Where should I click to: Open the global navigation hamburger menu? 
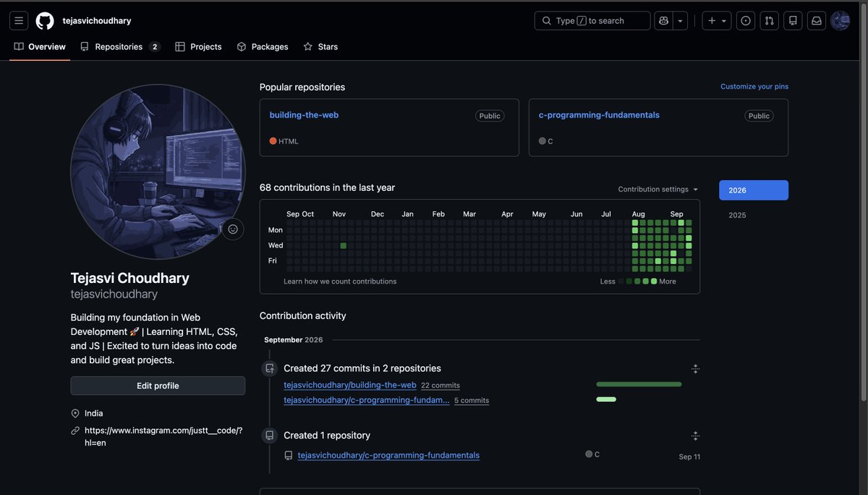19,21
